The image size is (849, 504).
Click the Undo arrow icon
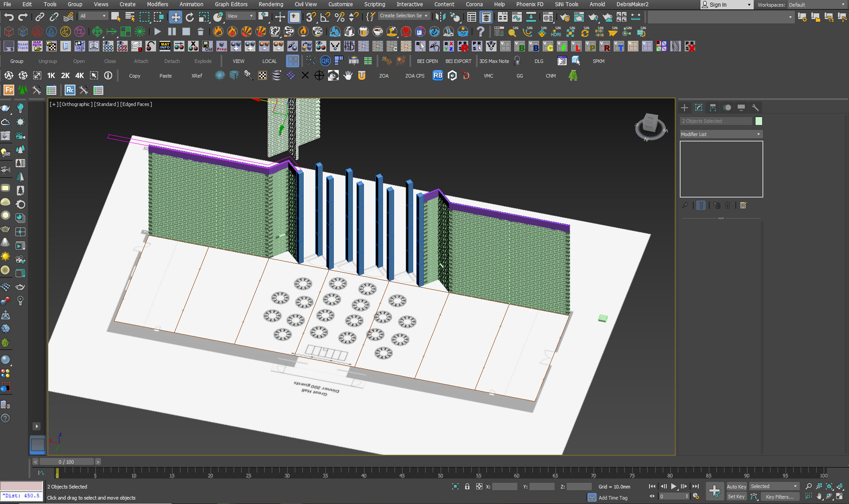click(x=9, y=17)
